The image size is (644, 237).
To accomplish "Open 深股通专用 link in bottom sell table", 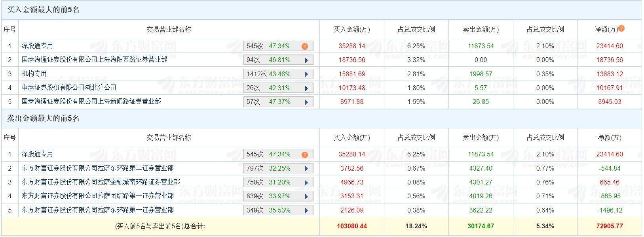I will [x=37, y=154].
